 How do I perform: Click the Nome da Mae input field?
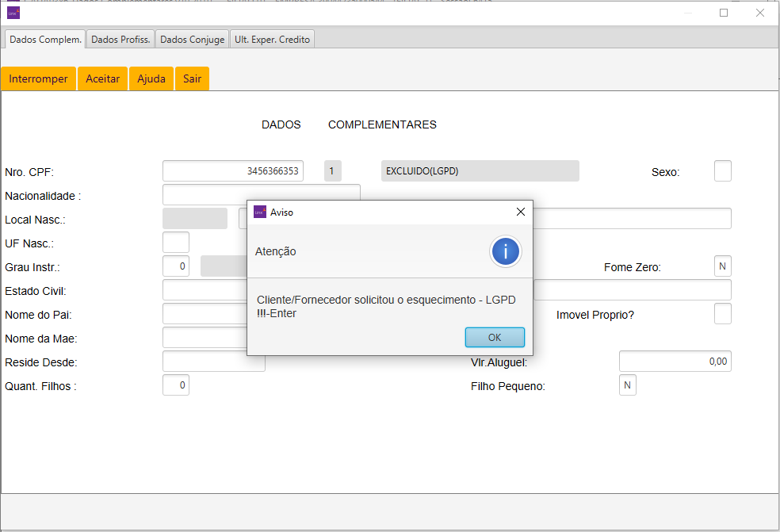pos(205,338)
